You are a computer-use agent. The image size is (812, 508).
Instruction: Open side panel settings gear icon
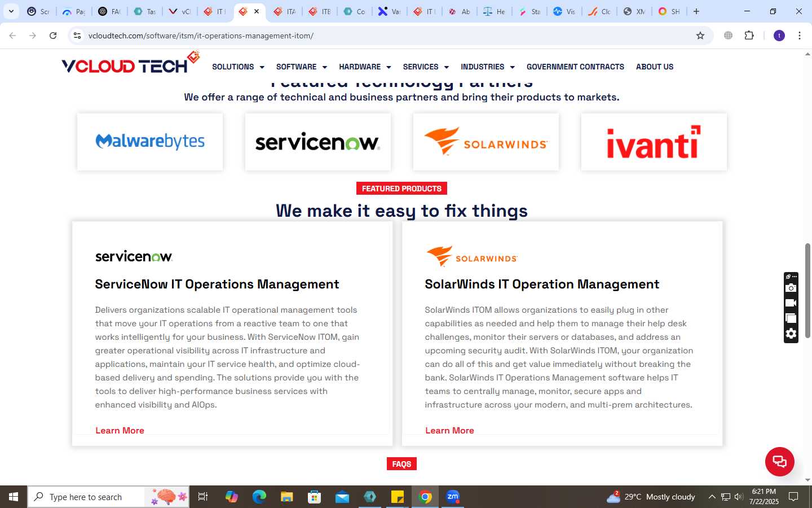point(791,334)
